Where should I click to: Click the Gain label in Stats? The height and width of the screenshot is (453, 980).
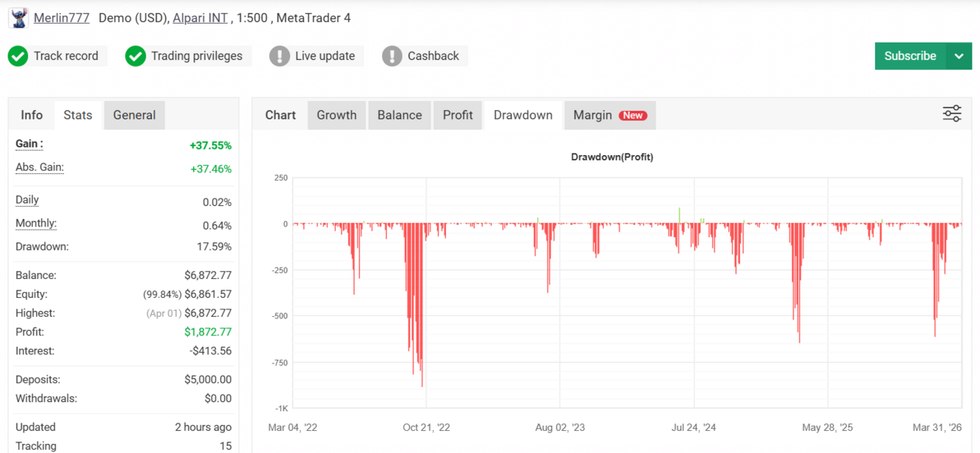(x=30, y=144)
